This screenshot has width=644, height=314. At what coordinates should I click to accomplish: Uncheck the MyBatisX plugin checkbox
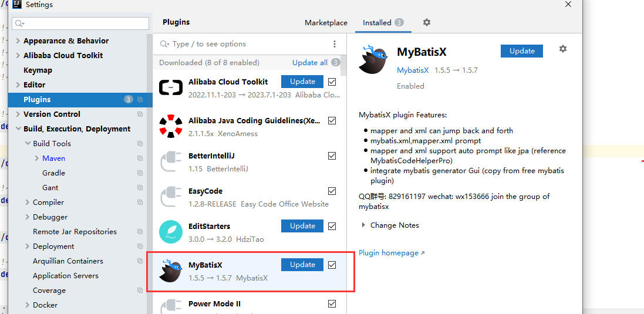click(332, 265)
